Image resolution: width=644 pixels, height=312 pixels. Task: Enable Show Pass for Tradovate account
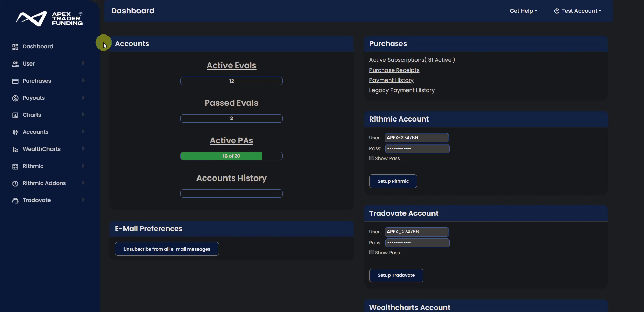pyautogui.click(x=371, y=252)
